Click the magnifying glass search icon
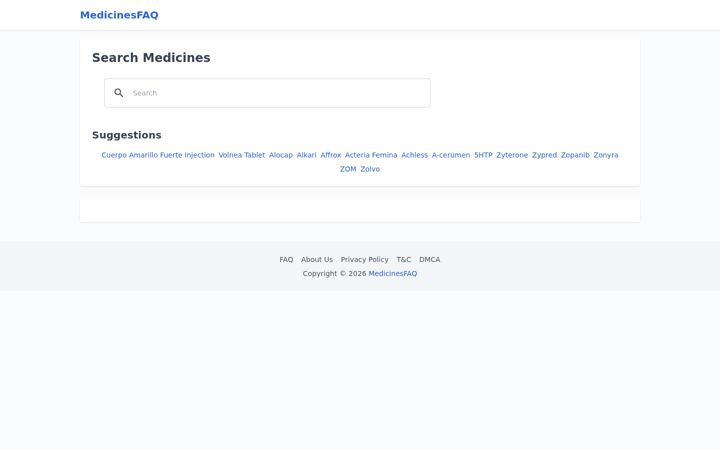Viewport: 720px width, 450px height. pos(118,93)
